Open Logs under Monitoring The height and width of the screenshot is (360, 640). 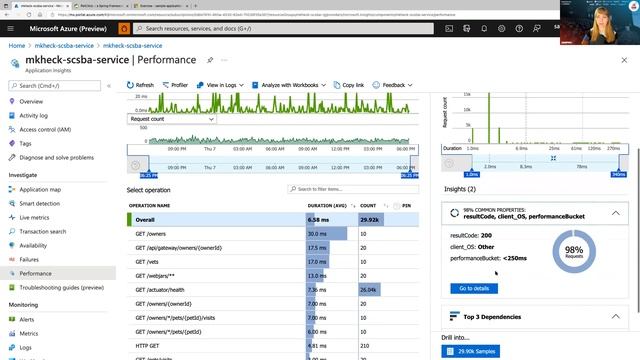pyautogui.click(x=25, y=348)
